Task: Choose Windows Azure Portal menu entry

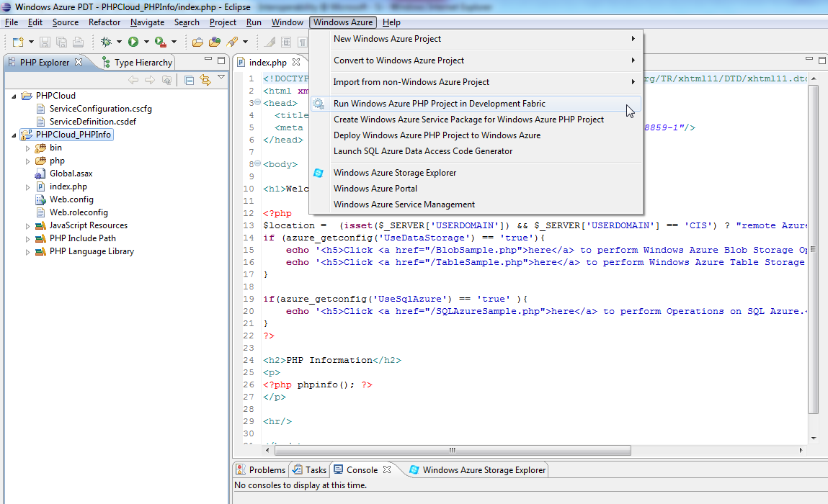Action: pos(476,189)
